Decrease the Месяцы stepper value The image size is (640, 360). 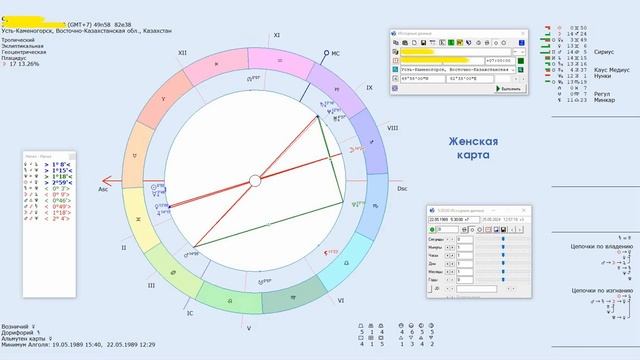pos(447,272)
